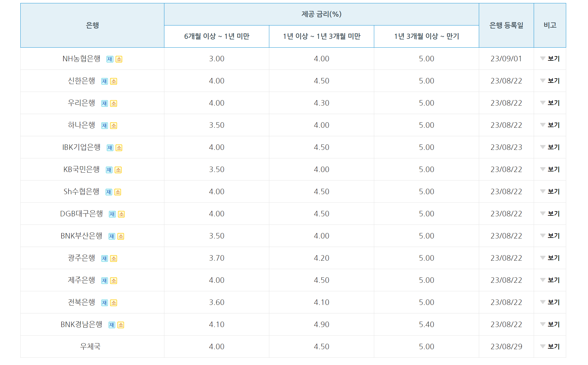Click orange 소 icon beside 제주은행

(113, 281)
